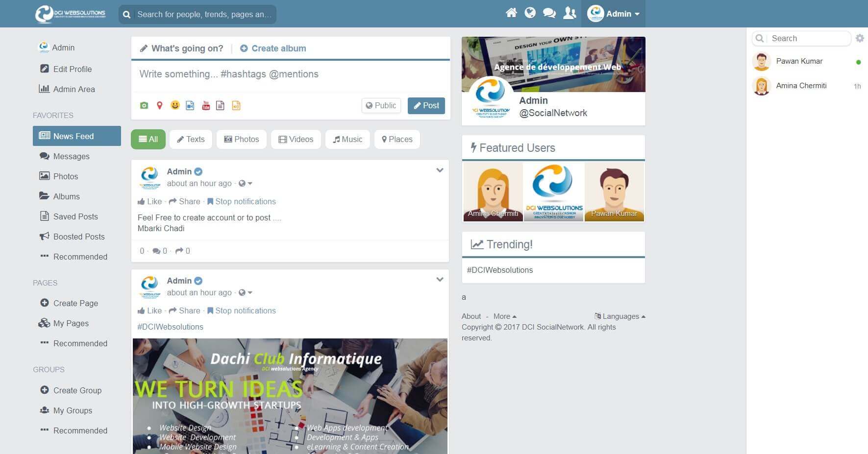
Task: Open the Languages footer menu
Action: pyautogui.click(x=620, y=316)
